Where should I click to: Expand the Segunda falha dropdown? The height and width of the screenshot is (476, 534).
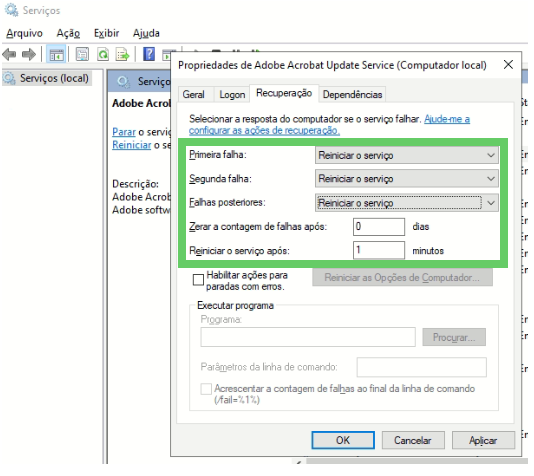click(x=407, y=179)
